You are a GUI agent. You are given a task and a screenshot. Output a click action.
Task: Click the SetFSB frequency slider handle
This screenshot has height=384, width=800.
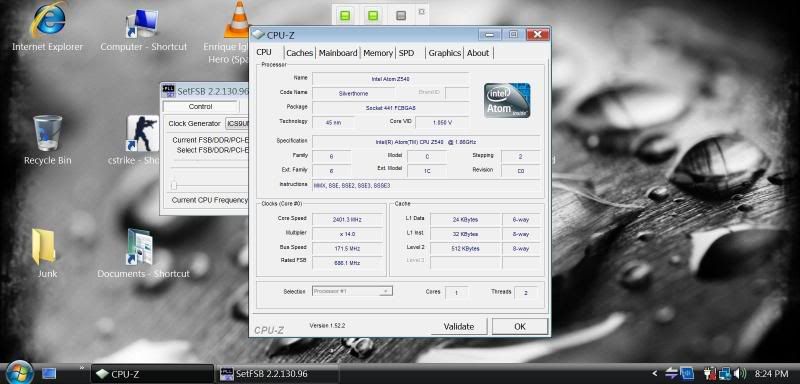pos(174,185)
